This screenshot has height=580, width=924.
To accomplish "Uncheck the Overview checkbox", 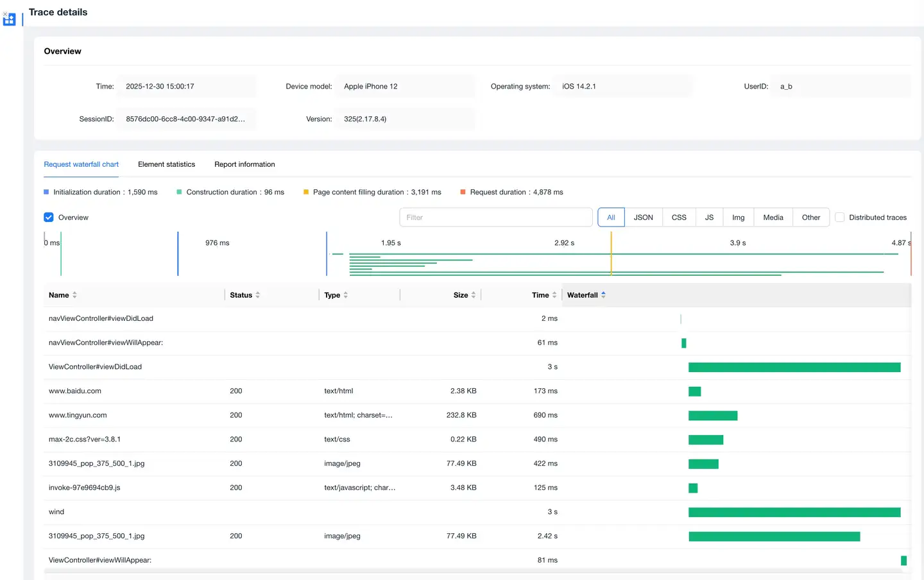I will point(49,217).
